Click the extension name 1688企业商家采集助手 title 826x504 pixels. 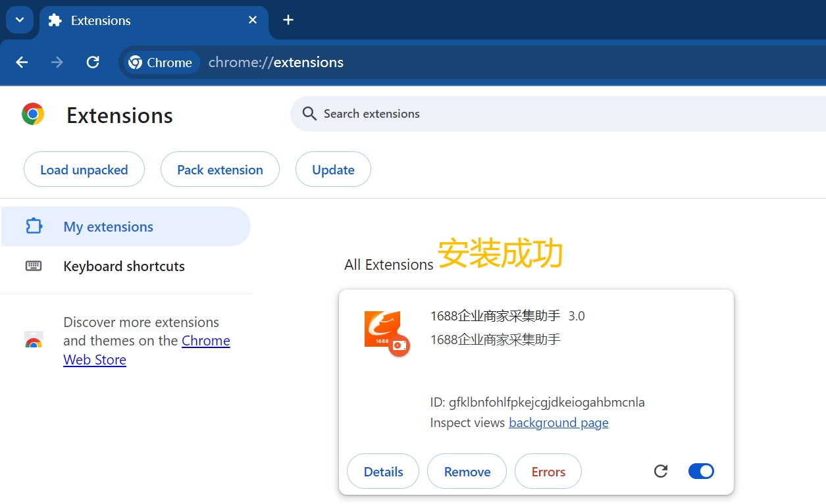495,316
